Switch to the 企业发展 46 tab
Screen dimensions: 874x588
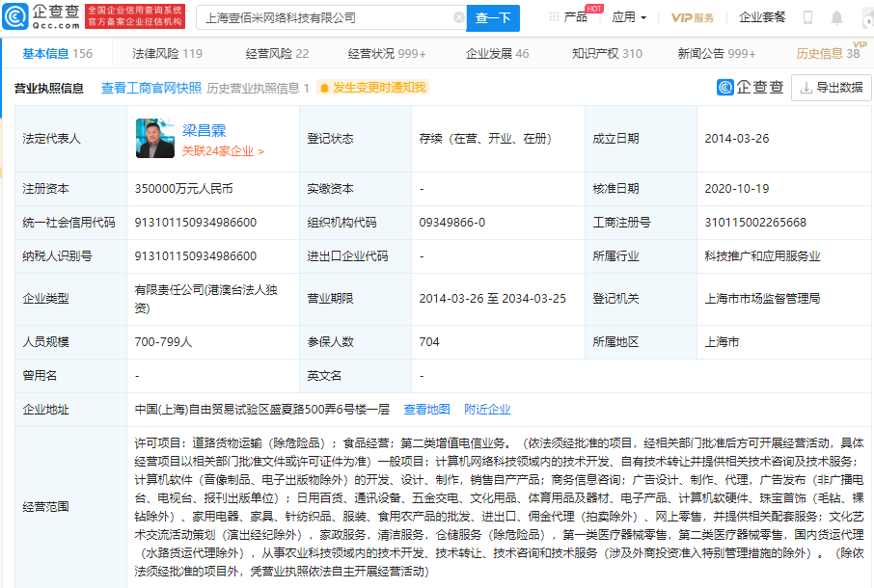[497, 54]
